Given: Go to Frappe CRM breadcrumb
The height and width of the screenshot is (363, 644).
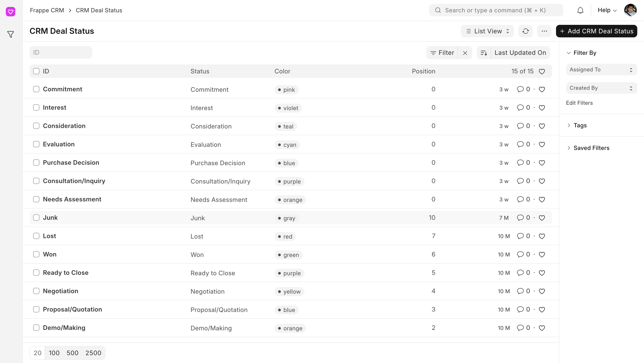Looking at the screenshot, I should [x=47, y=10].
